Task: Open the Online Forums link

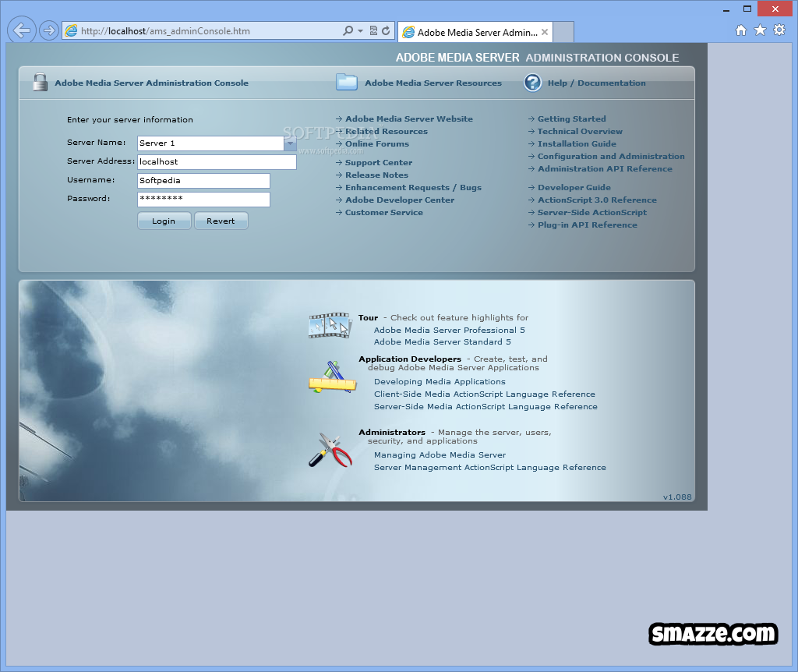Action: [x=377, y=143]
